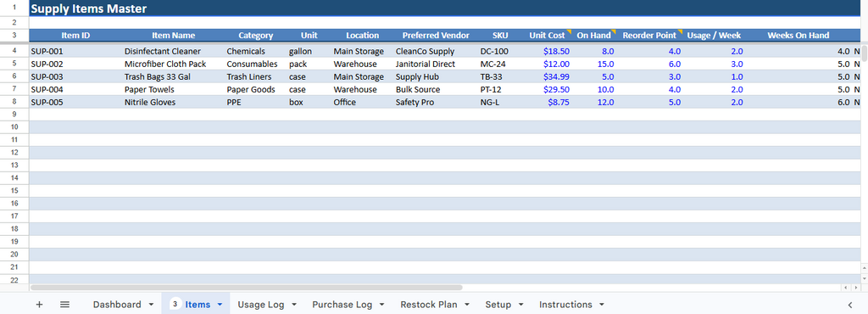Select the gallon unit cell
Viewport: 868px width, 314px height.
click(309, 51)
